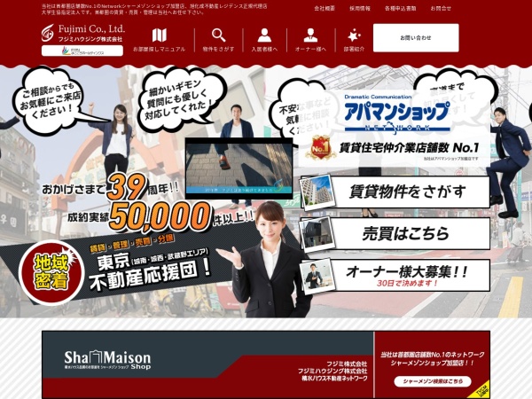Click the embedded walking-shoes video
This screenshot has height=399, width=532.
(239, 168)
